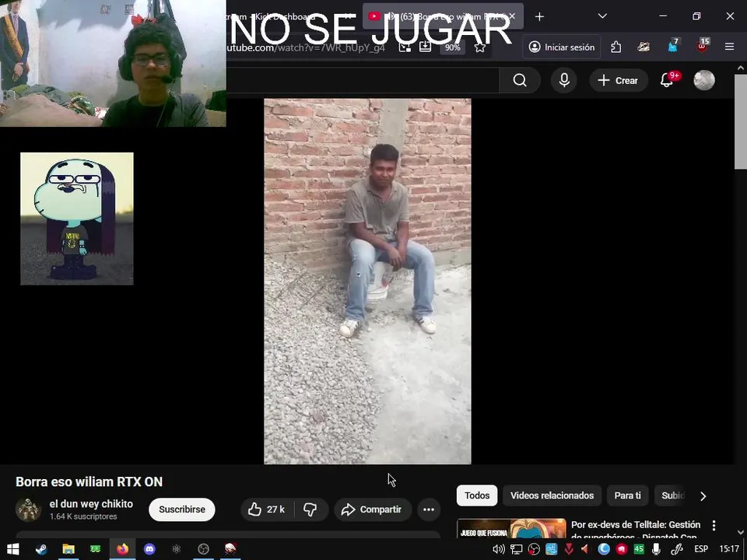Open the YouTube notifications bell
Screen dimensions: 747x560
click(667, 80)
